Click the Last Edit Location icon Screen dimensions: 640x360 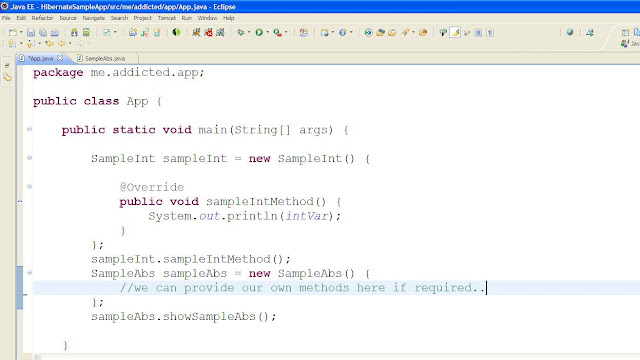(49, 43)
